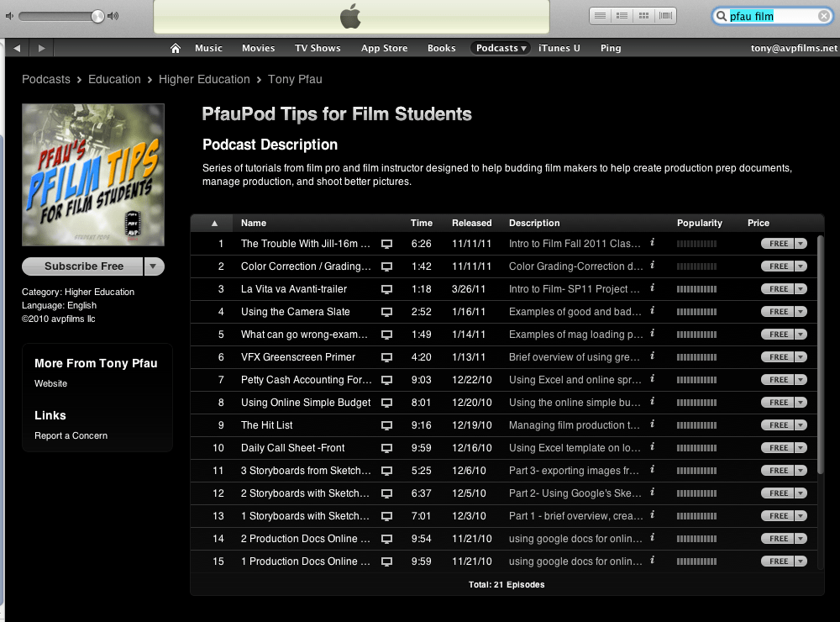This screenshot has width=840, height=622.
Task: Click video icon for The Trouble With Jill
Action: [x=386, y=244]
